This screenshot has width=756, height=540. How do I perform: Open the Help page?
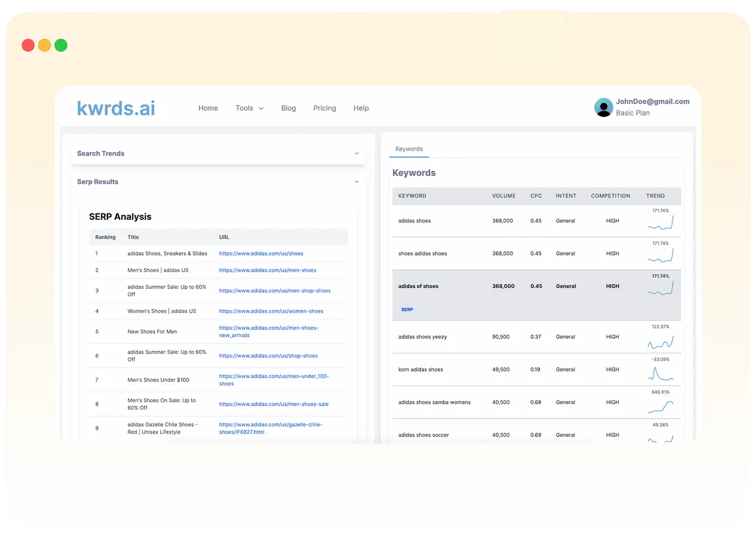361,108
